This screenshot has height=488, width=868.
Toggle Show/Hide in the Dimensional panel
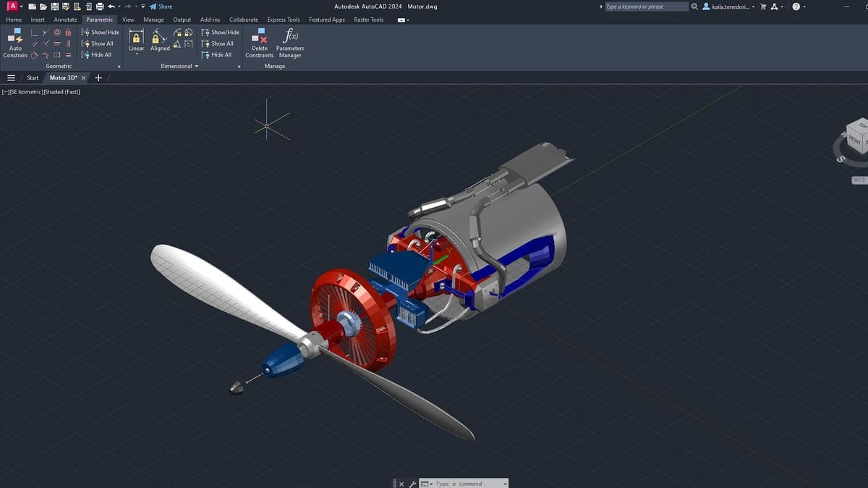(221, 33)
